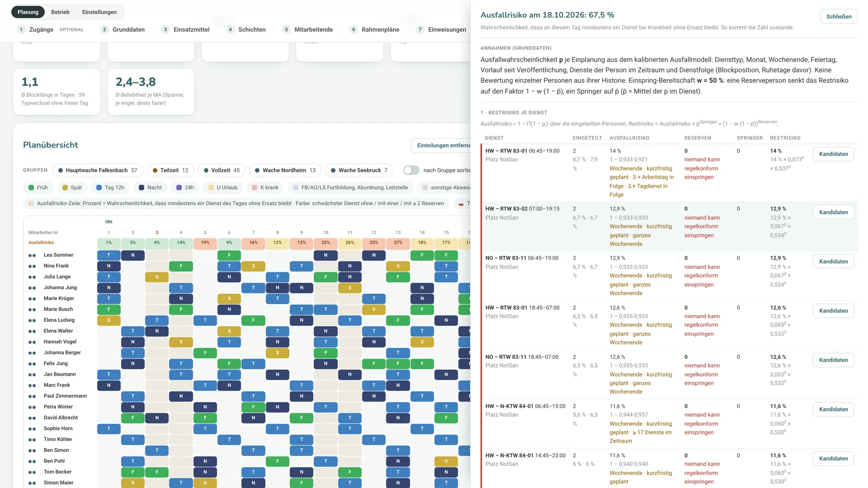Click the 1,1 Blocklänge statistic card
Screen dimensions: 868x488
click(x=56, y=92)
